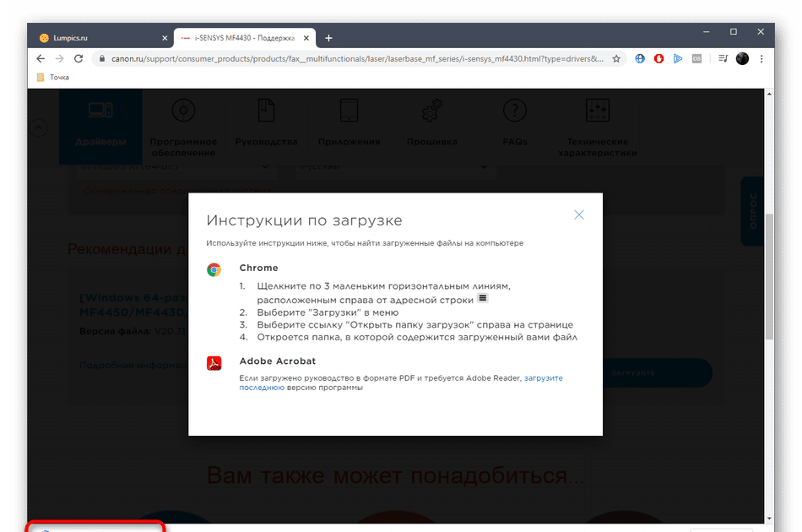Click the address bar URL

tap(357, 59)
